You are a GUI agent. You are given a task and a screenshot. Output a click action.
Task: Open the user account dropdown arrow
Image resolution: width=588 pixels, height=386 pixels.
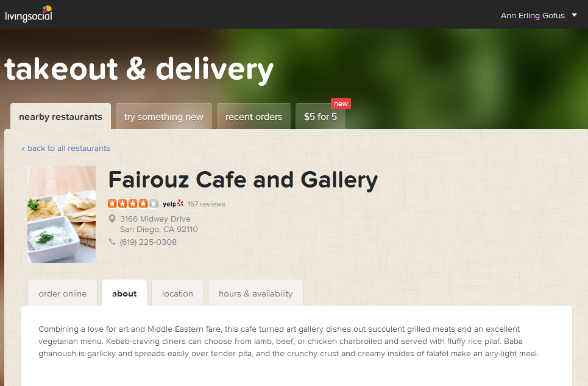tap(574, 15)
